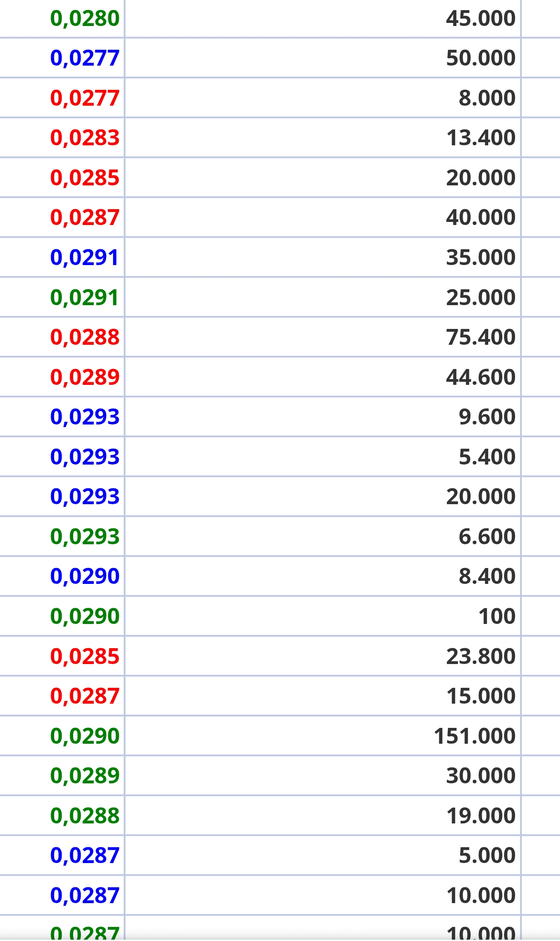This screenshot has height=941, width=560.
Task: Select the green 0,0291 price
Action: [85, 298]
